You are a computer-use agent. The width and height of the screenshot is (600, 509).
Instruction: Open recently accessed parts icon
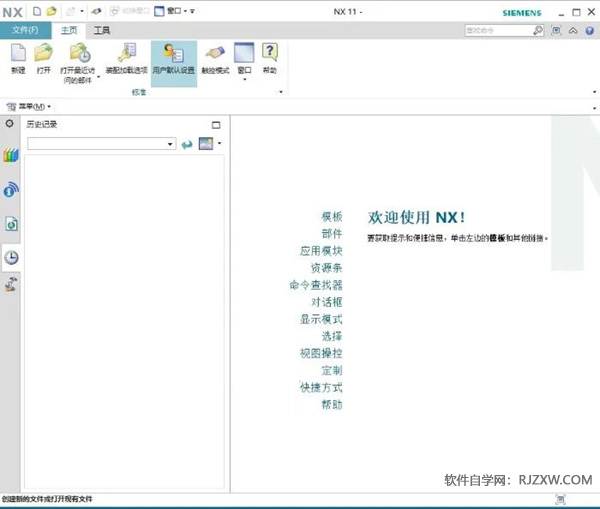pyautogui.click(x=80, y=53)
